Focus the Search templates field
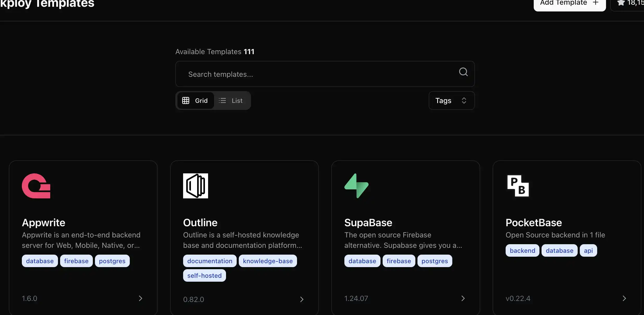Screen dimensions: 644x315 point(325,74)
